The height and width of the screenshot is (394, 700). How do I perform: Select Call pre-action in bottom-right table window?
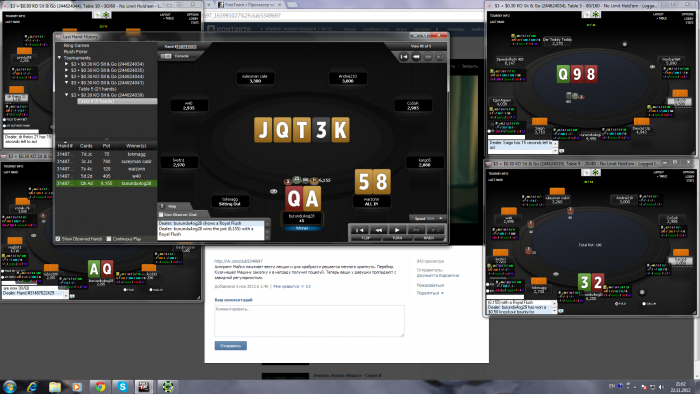[644, 303]
